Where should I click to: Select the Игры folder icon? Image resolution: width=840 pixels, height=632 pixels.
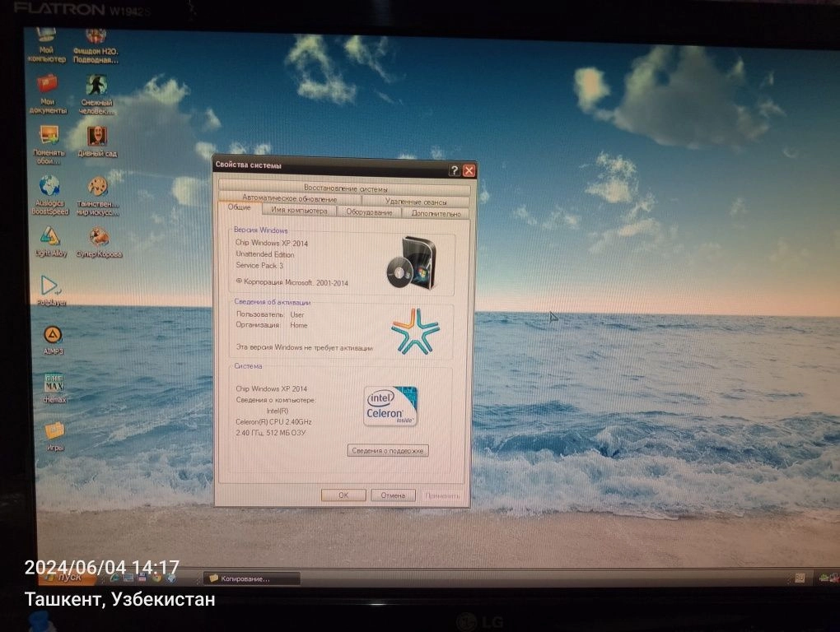pyautogui.click(x=54, y=435)
